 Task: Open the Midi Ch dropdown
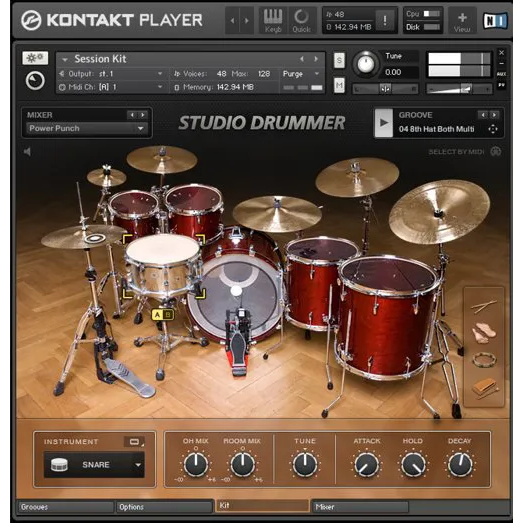[111, 87]
